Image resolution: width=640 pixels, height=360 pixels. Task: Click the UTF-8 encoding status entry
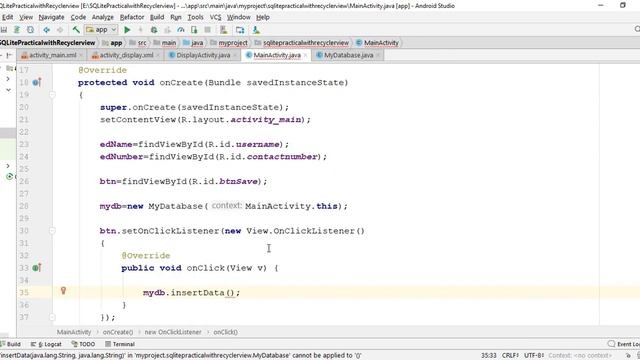(534, 356)
